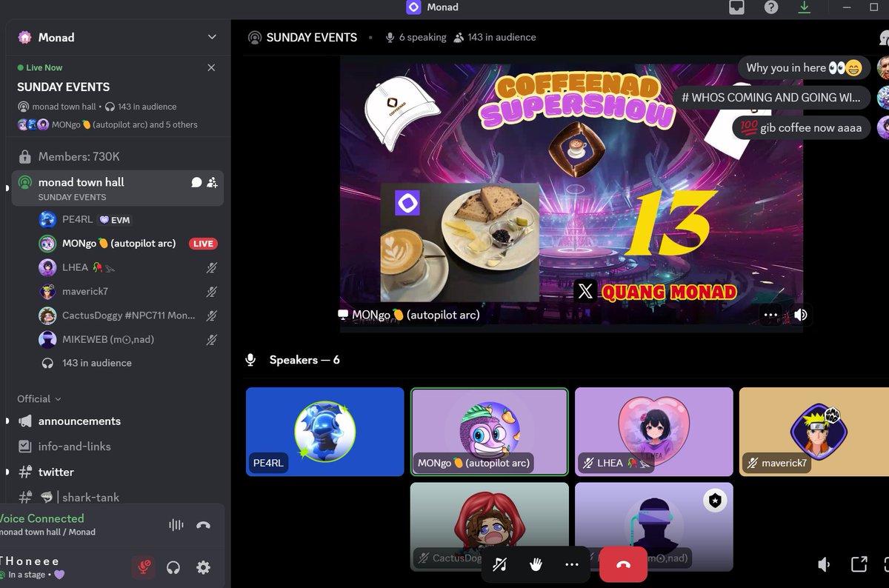Unmute microphone in user panel
The image size is (889, 588).
(x=144, y=567)
